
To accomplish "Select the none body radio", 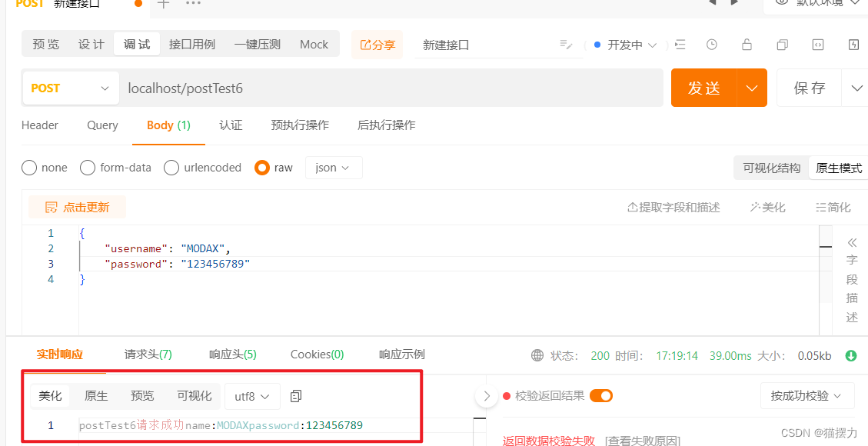I will coord(29,168).
